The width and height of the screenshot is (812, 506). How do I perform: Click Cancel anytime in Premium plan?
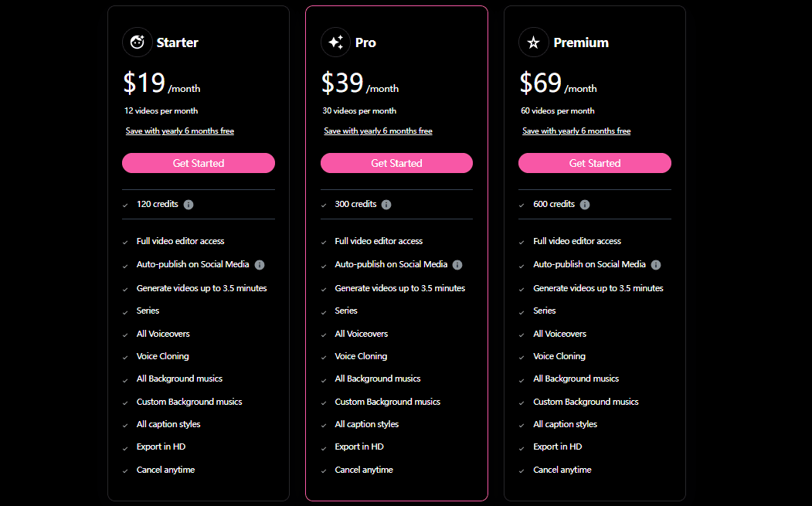[562, 470]
